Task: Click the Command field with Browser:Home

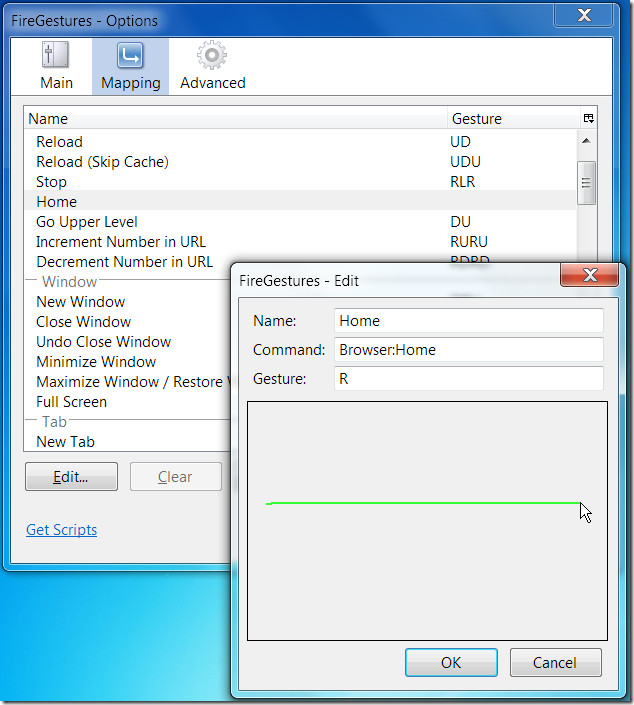Action: click(469, 350)
